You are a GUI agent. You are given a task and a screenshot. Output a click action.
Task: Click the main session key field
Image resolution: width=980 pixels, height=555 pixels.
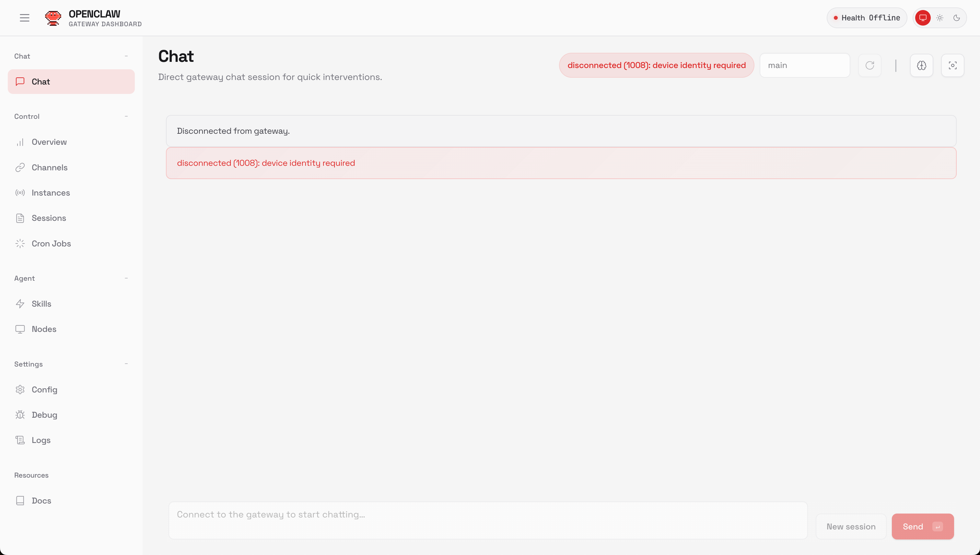pos(805,65)
